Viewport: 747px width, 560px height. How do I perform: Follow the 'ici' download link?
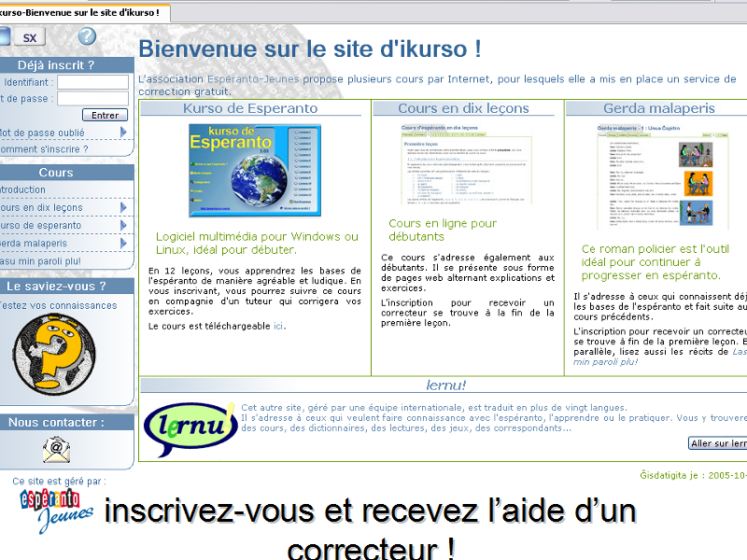coord(277,326)
